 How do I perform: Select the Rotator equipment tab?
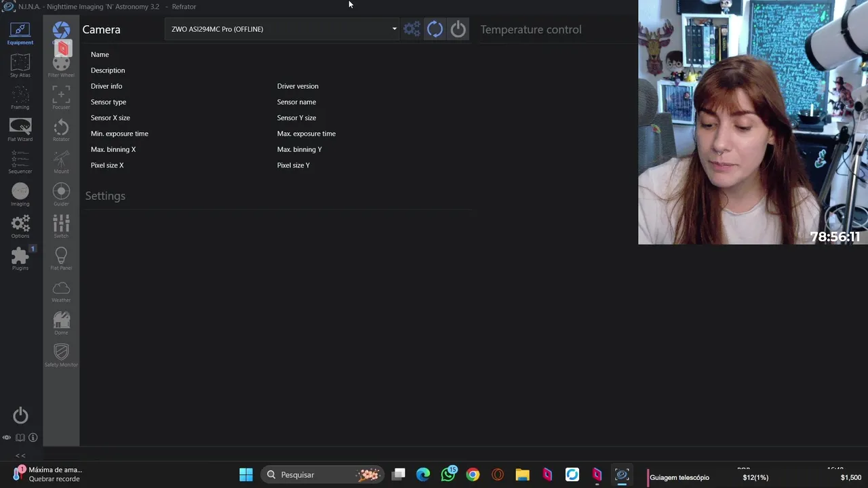[61, 130]
